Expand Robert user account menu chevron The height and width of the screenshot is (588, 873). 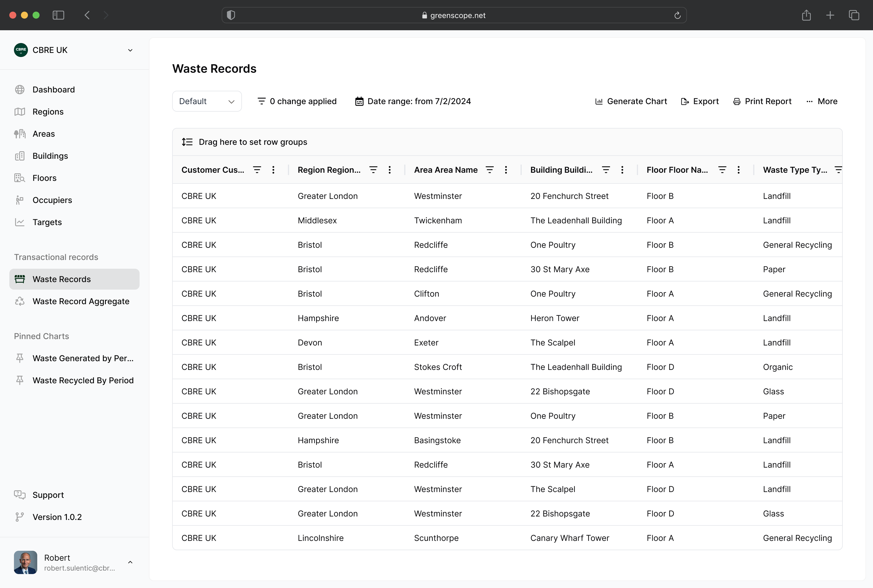130,562
